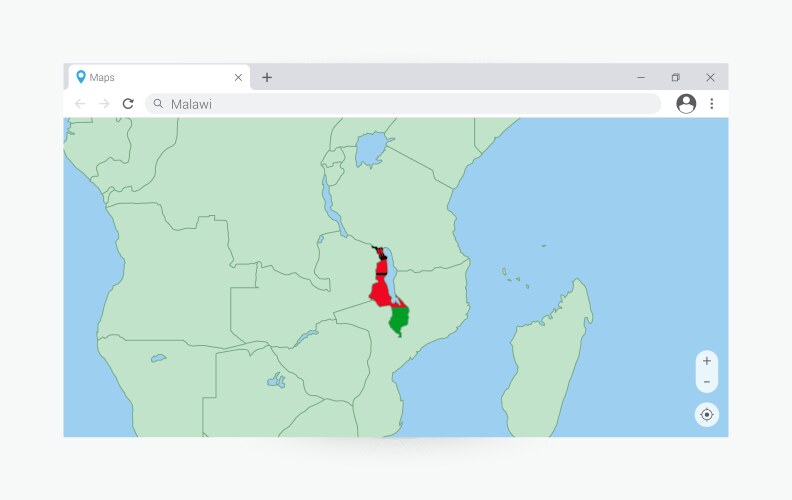Image resolution: width=792 pixels, height=500 pixels.
Task: Reload the current page
Action: tap(128, 104)
